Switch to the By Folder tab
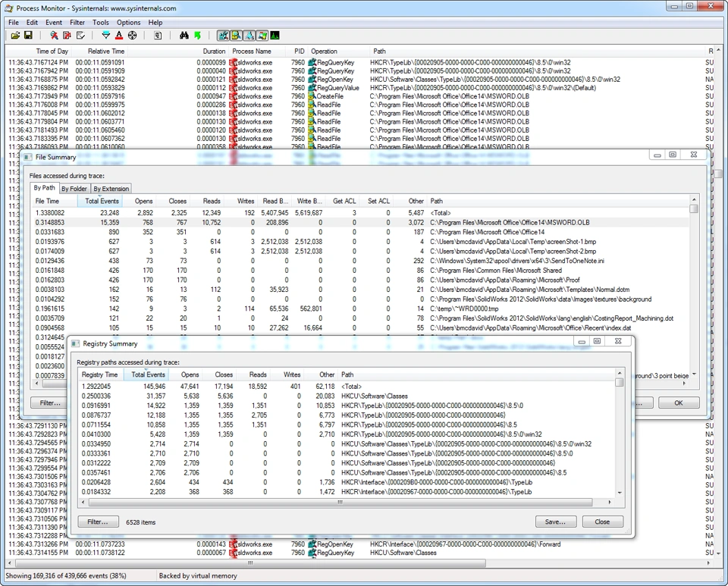This screenshot has width=728, height=586. (x=74, y=189)
